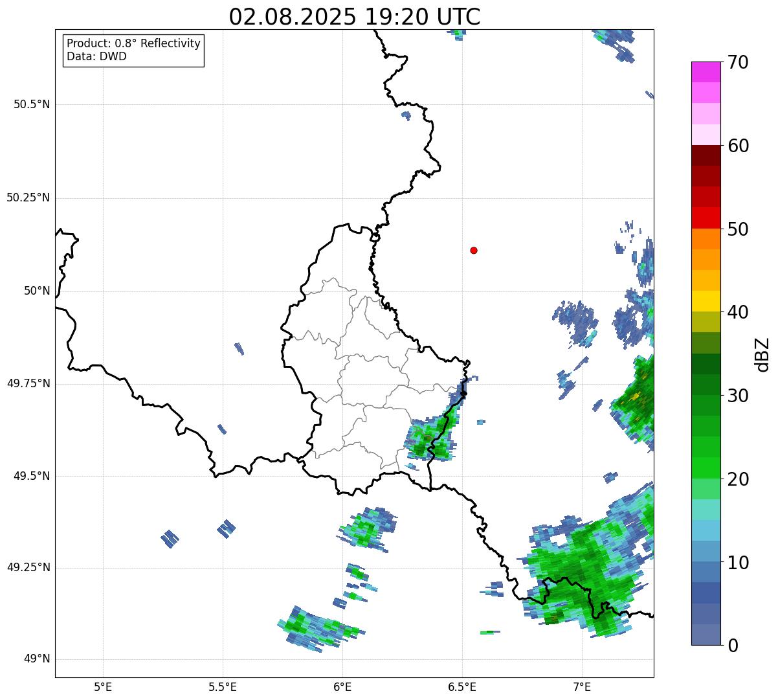778x700 pixels.
Task: Click the 50.25°N latitude label
Action: pyautogui.click(x=28, y=198)
